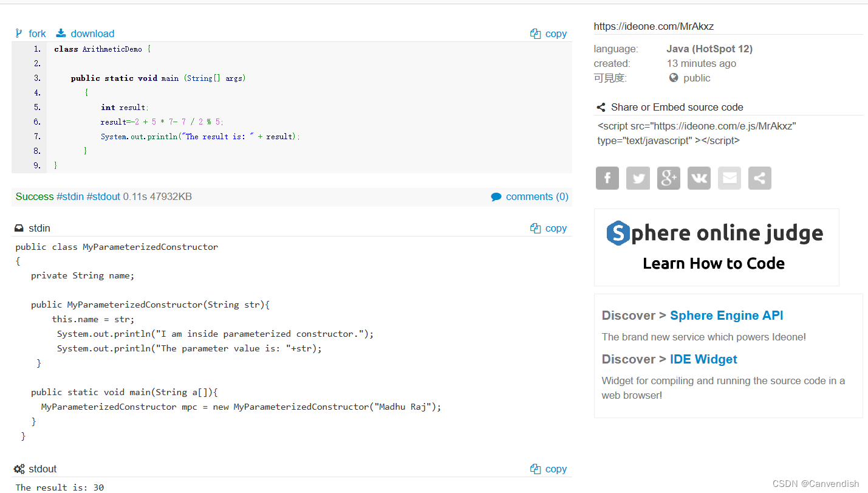Click 'public class MyParameterizedConstructor' stdin line

pyautogui.click(x=117, y=247)
